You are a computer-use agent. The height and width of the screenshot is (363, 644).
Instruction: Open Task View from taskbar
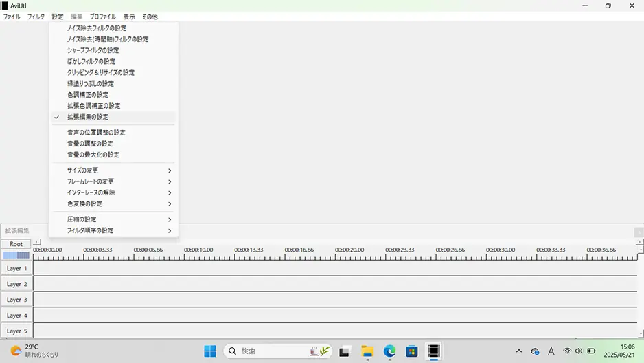344,351
